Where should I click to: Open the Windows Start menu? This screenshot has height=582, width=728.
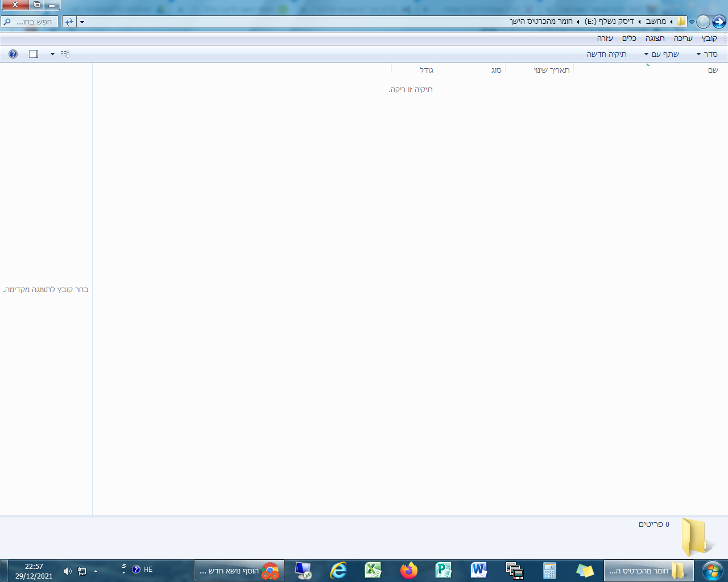(x=712, y=571)
